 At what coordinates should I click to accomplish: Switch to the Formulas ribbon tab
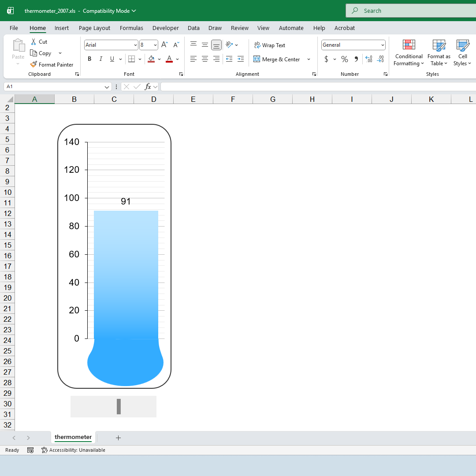[131, 28]
